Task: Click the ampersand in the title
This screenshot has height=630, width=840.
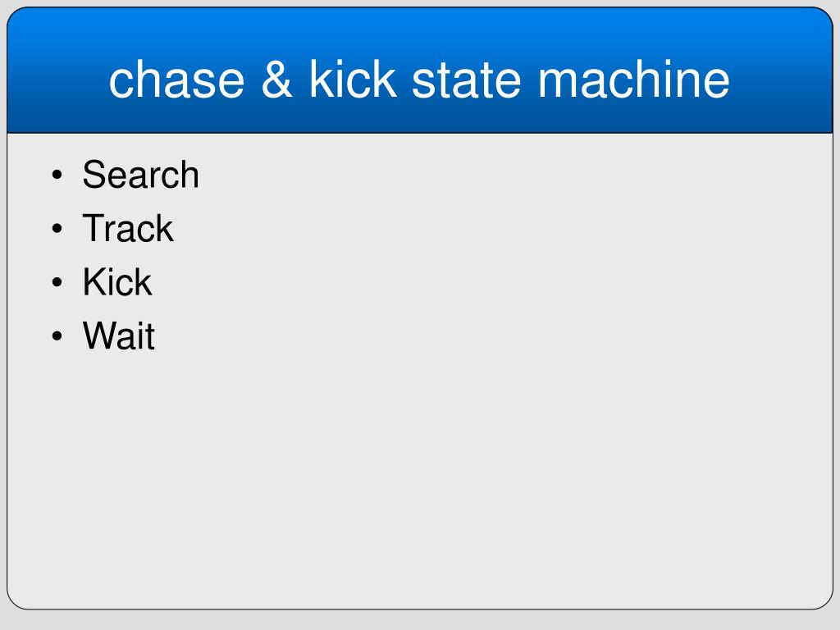Action: coord(276,80)
